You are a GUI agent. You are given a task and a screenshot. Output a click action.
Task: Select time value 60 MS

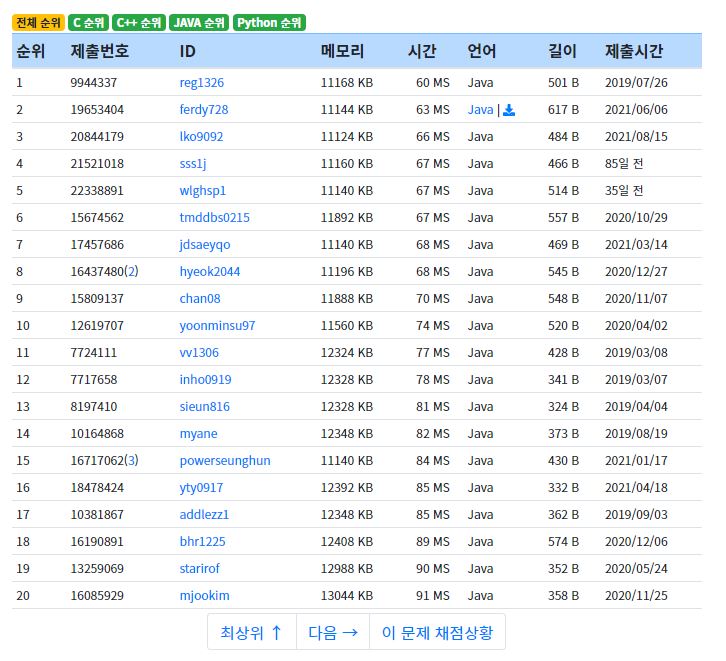coord(432,83)
